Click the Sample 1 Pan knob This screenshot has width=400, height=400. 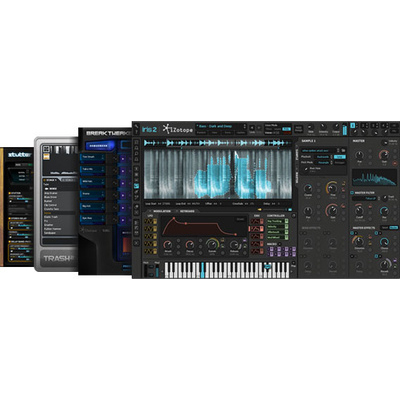pyautogui.click(x=308, y=211)
